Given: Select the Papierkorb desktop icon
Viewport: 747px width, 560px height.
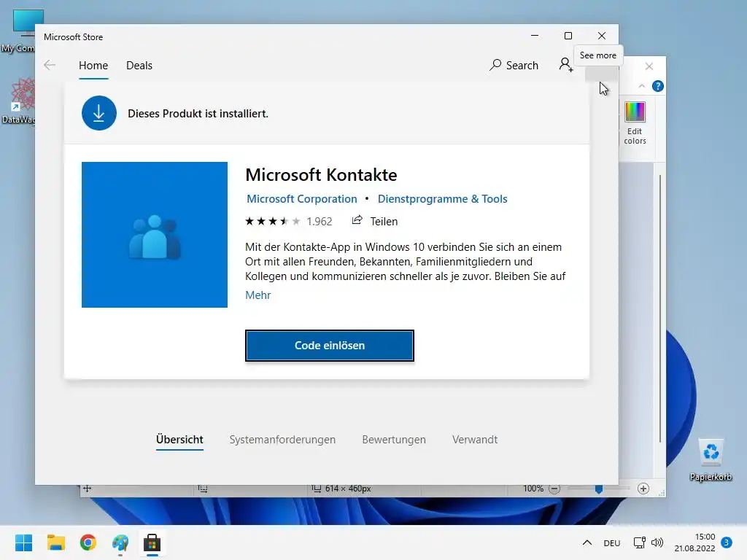Looking at the screenshot, I should point(711,459).
